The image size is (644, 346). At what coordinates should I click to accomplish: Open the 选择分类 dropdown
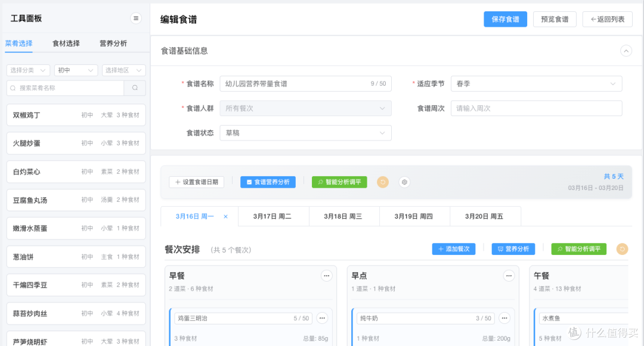pyautogui.click(x=28, y=70)
